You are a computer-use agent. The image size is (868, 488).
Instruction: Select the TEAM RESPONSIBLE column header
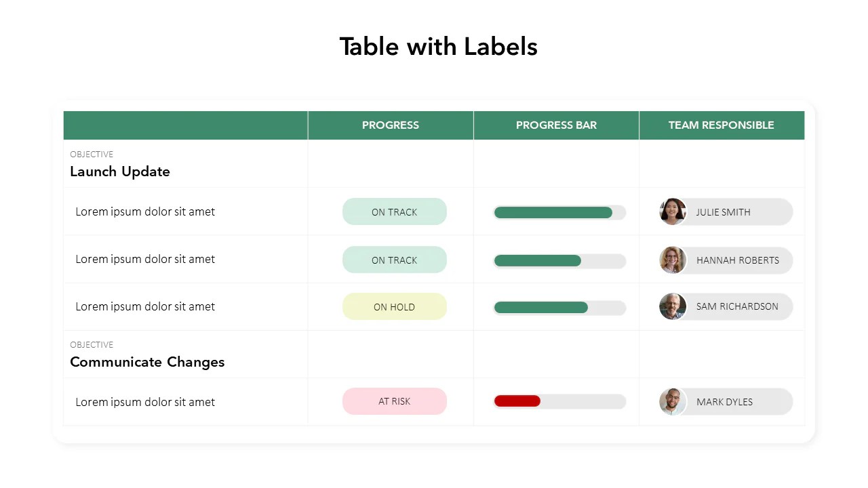click(721, 125)
